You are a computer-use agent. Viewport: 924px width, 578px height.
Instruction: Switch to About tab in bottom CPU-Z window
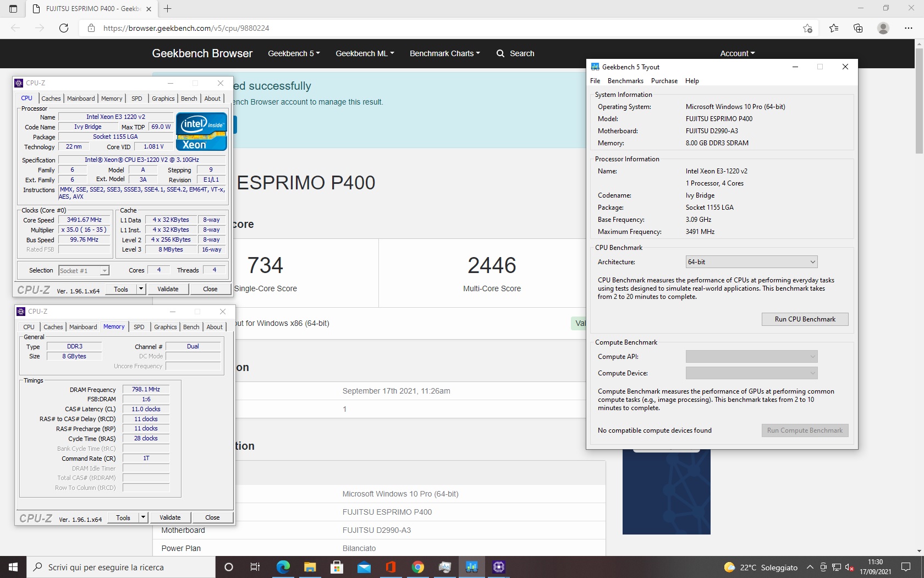215,327
